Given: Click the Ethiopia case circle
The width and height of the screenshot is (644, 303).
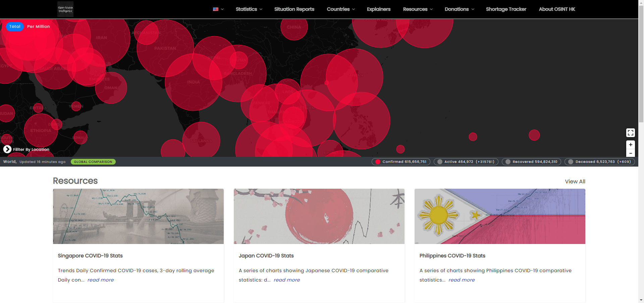Looking at the screenshot, I should (x=41, y=130).
